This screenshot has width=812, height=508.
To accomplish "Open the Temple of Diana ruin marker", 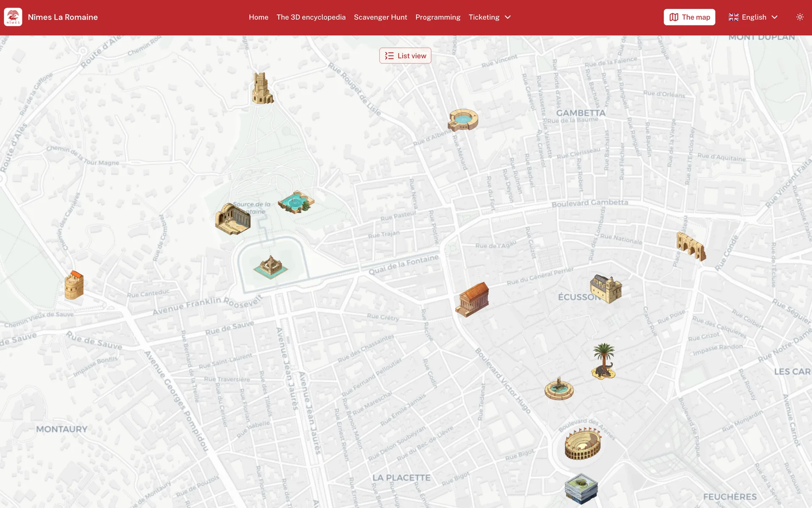I will point(233,218).
